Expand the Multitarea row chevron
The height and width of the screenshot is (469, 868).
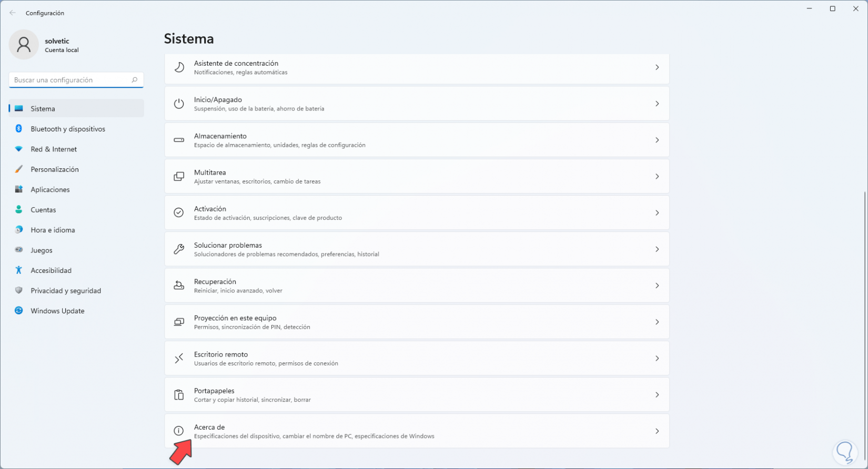coord(657,177)
